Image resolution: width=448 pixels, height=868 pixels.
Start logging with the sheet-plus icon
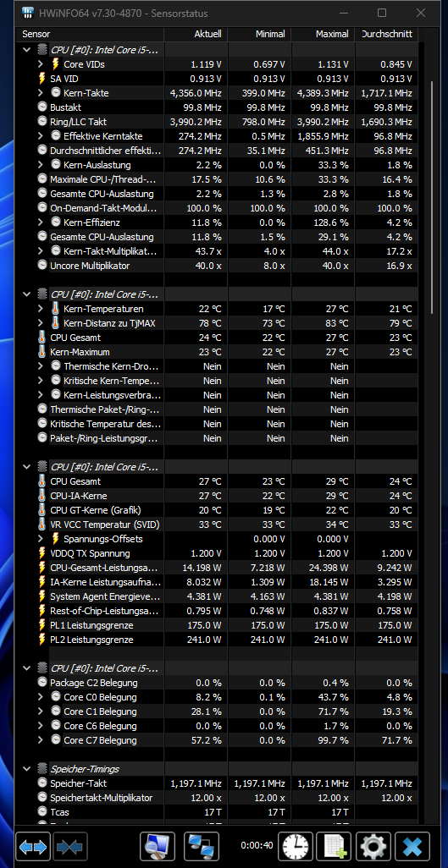[x=335, y=847]
